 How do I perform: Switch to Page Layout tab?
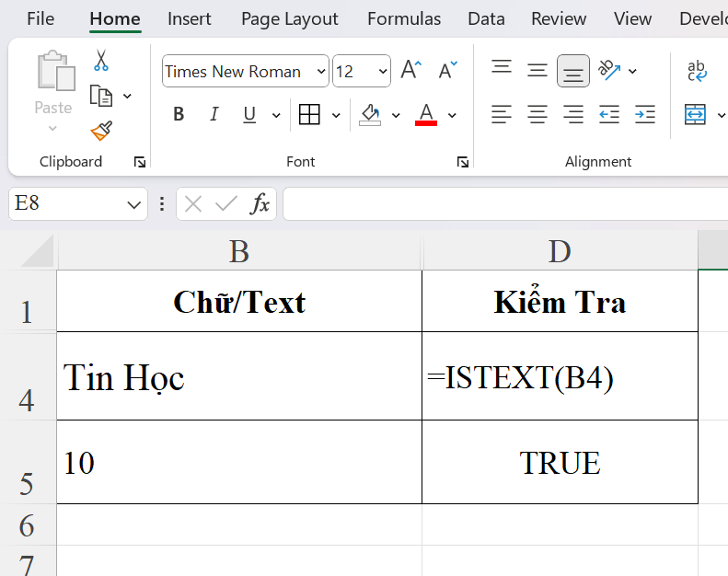[x=290, y=19]
